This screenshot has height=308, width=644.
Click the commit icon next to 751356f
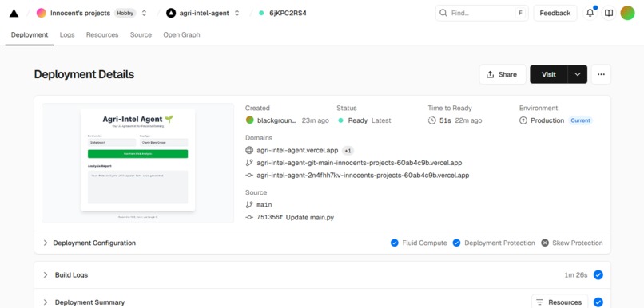tap(249, 217)
